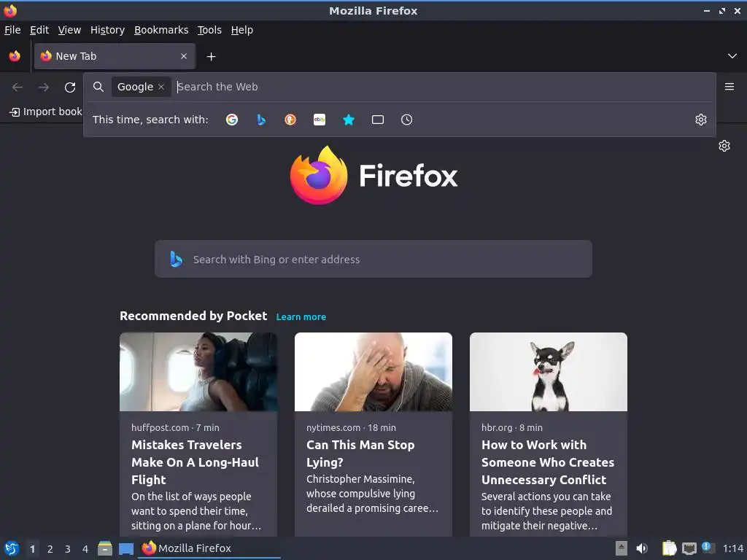The image size is (747, 560).
Task: Click removable media eject tray icon
Action: (622, 548)
